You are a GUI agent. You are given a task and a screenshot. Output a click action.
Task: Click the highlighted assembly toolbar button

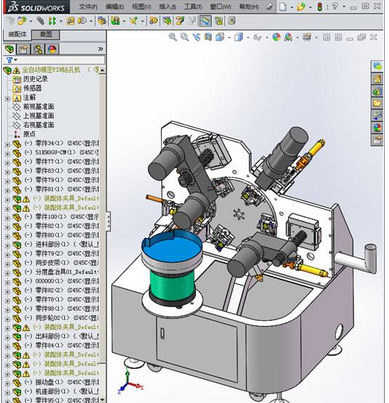(205, 21)
